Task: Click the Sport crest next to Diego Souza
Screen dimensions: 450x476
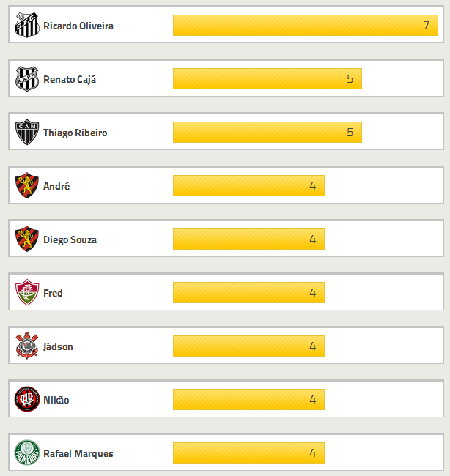Action: click(27, 239)
